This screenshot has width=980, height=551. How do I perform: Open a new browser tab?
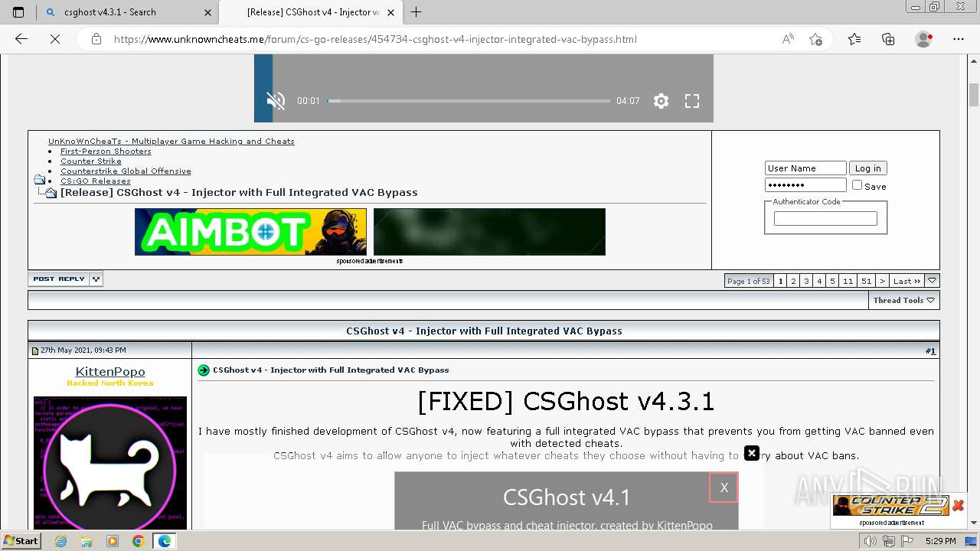pyautogui.click(x=416, y=12)
